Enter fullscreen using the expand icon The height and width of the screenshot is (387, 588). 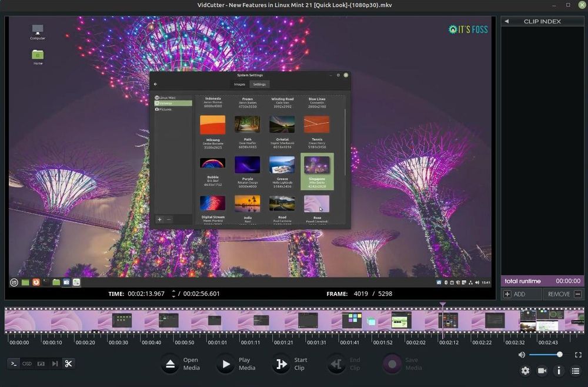coord(578,355)
